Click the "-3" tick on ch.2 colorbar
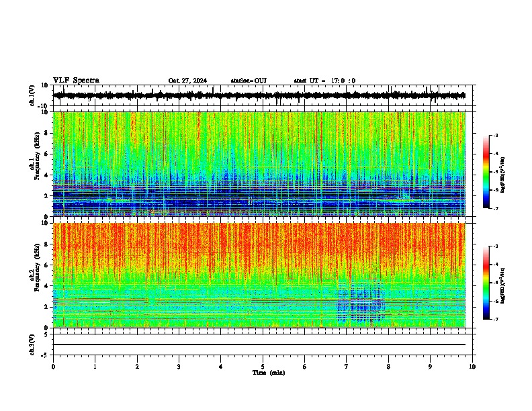This screenshot has width=532, height=411. pyautogui.click(x=495, y=246)
